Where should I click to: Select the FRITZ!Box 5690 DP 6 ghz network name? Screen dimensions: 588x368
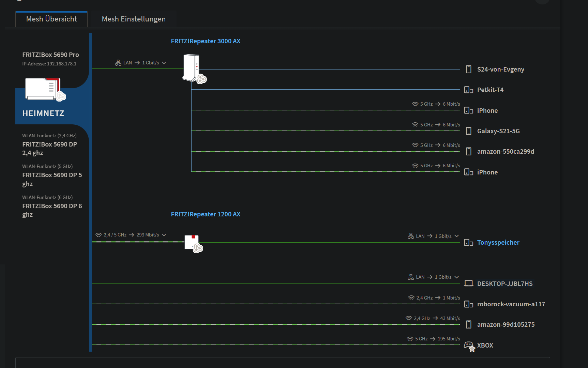(52, 210)
